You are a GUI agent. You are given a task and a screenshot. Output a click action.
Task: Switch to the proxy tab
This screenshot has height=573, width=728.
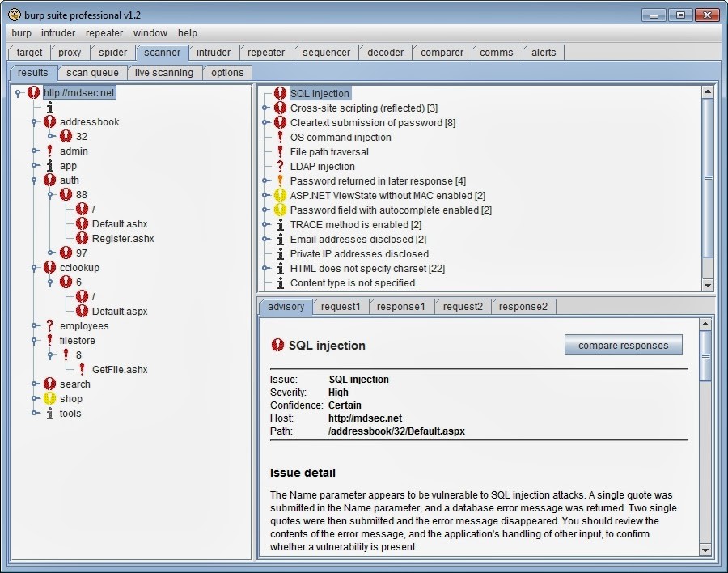pyautogui.click(x=70, y=53)
